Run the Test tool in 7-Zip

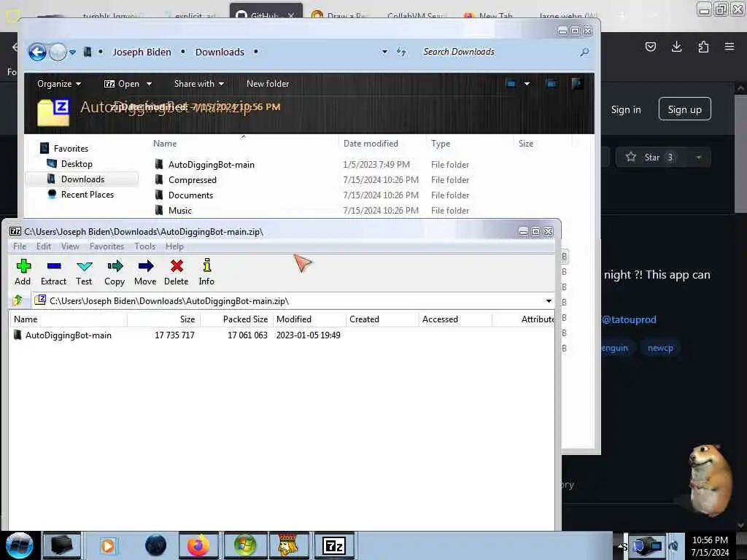click(x=85, y=266)
